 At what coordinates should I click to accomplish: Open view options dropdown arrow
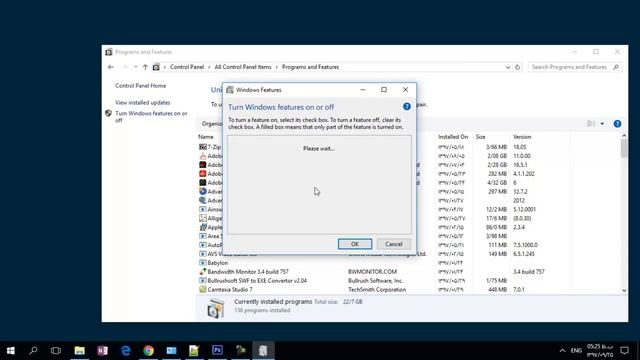click(x=602, y=124)
